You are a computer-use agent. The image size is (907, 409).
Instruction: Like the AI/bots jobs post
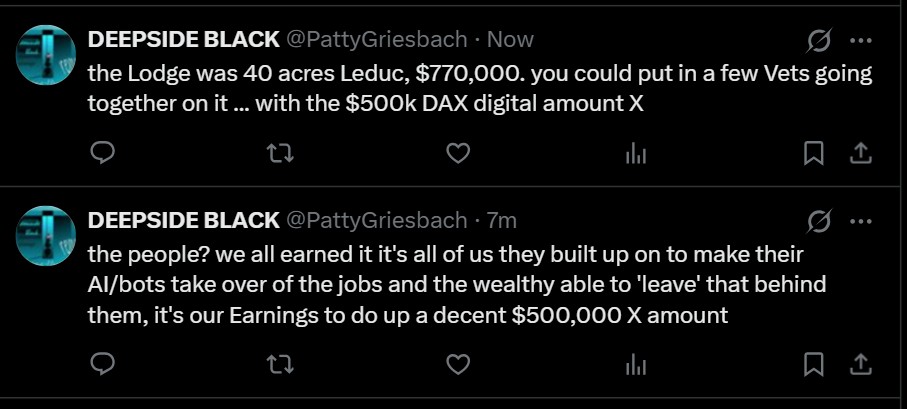[457, 364]
